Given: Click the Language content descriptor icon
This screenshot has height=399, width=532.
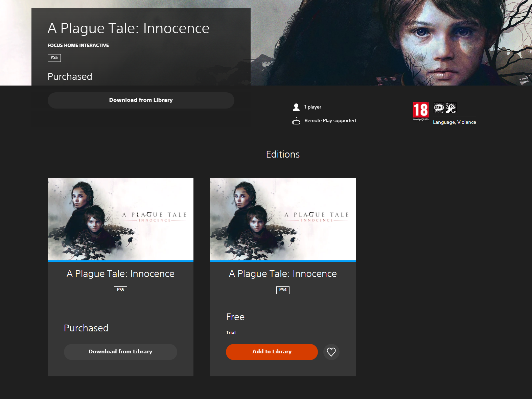Looking at the screenshot, I should point(439,108).
